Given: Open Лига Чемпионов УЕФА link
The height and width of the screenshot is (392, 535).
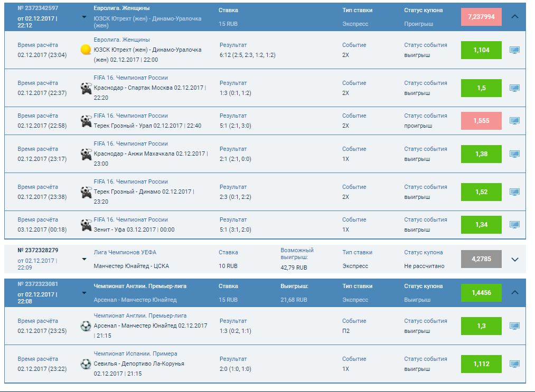Looking at the screenshot, I should 125,253.
